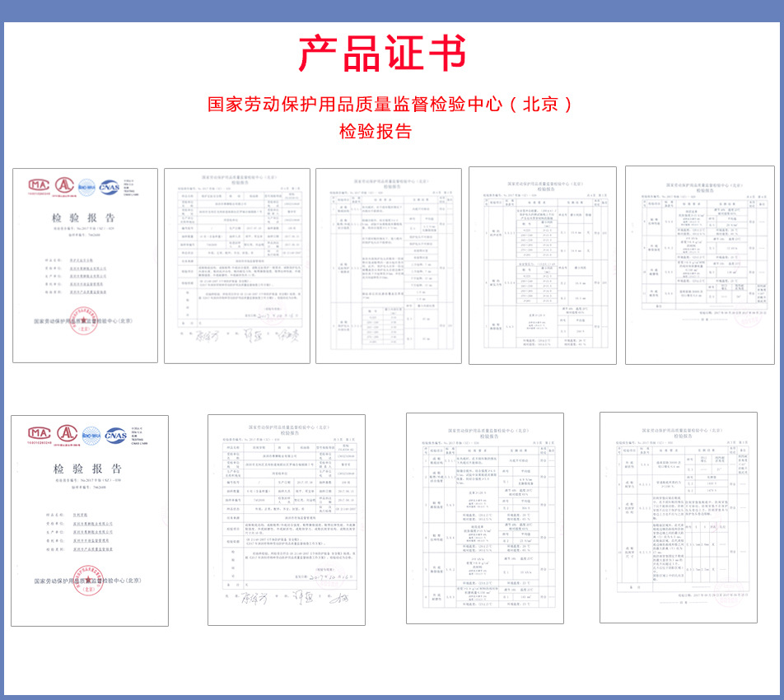Click the circular blue seal on the lower-left report
This screenshot has width=784, height=700.
click(x=91, y=434)
